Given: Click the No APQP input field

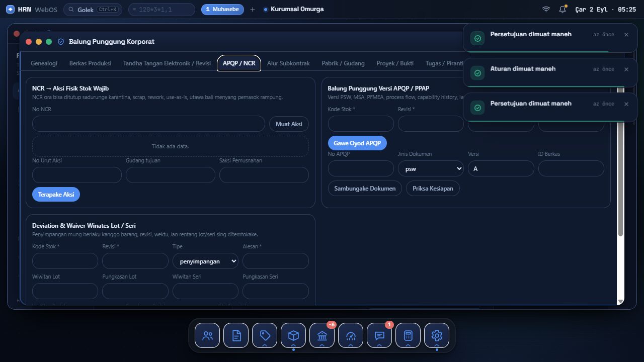Looking at the screenshot, I should tap(361, 168).
